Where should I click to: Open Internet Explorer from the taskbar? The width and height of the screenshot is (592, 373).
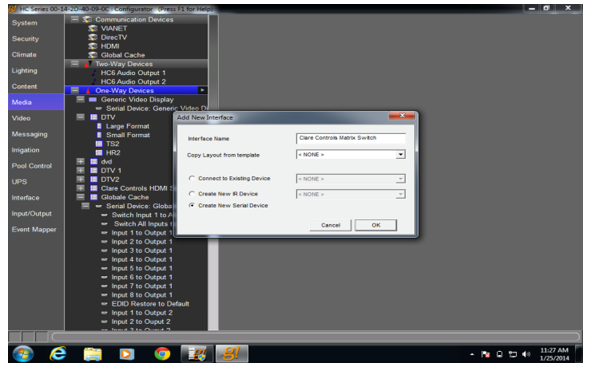point(58,354)
